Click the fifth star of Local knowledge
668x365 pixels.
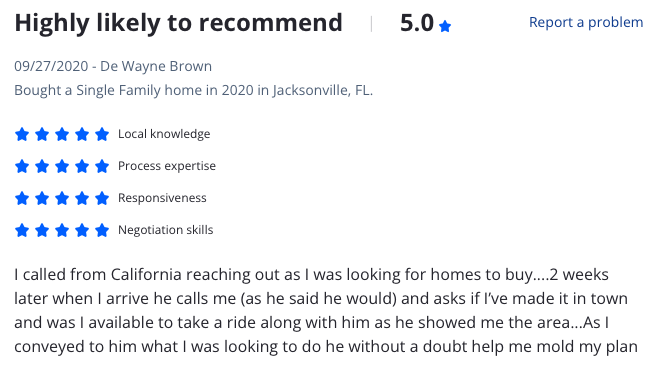(x=102, y=134)
